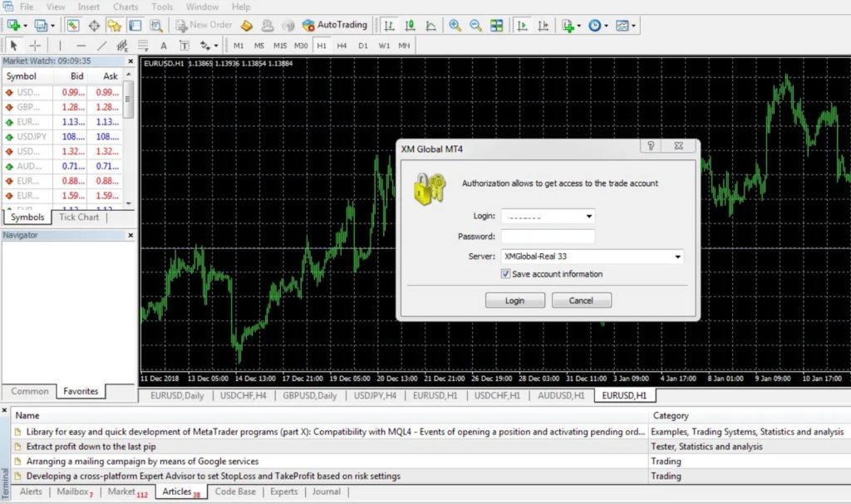Switch to the Tick Chart tab

click(x=79, y=217)
